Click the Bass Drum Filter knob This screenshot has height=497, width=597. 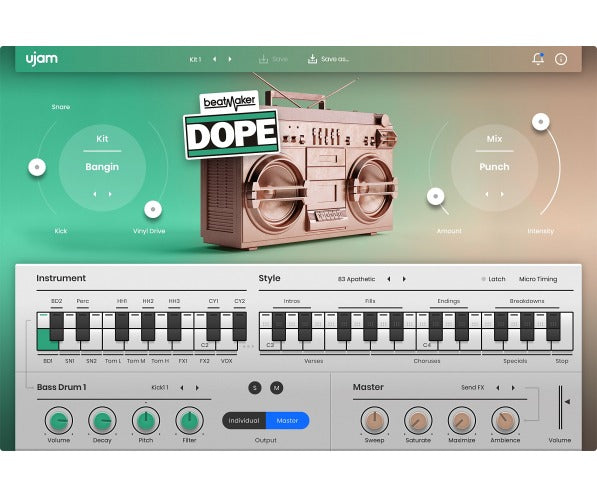[189, 420]
